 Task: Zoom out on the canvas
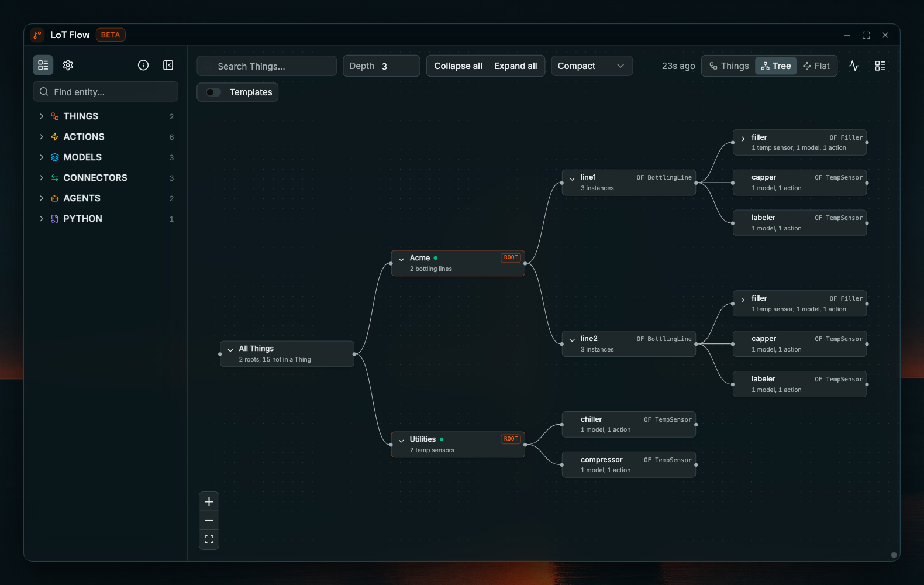pos(209,520)
